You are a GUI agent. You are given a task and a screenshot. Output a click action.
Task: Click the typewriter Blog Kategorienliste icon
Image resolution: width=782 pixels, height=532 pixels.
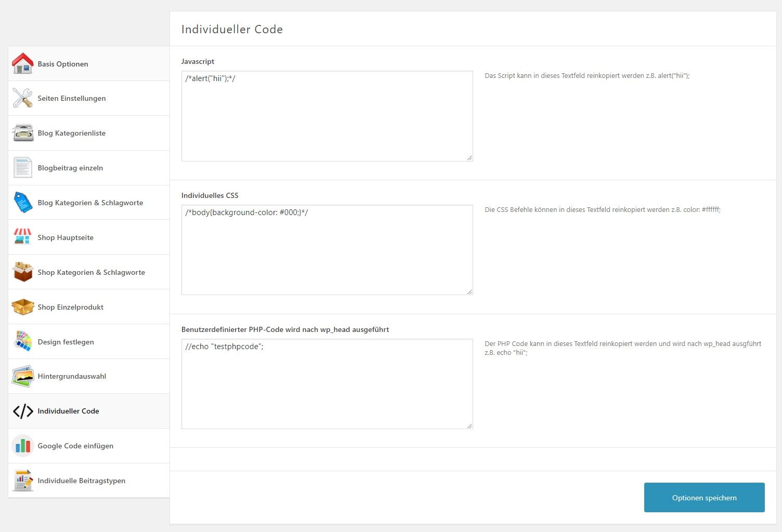click(23, 133)
